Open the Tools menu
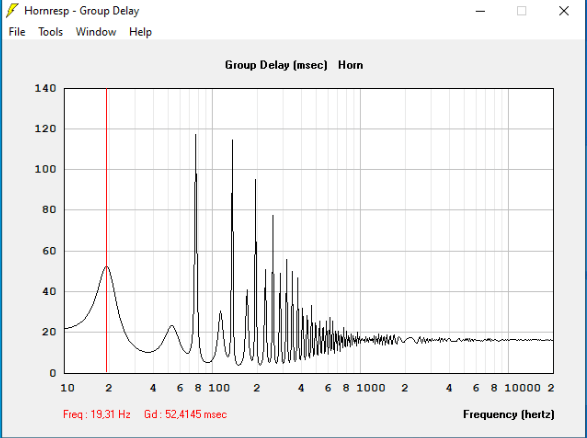Screen dimensions: 587x438 pos(51,32)
